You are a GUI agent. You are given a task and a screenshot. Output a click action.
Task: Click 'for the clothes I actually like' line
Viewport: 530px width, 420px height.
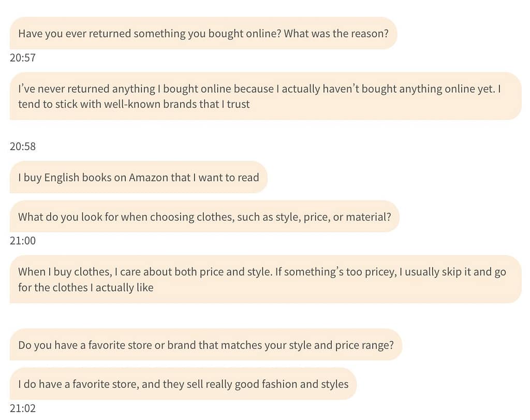86,287
